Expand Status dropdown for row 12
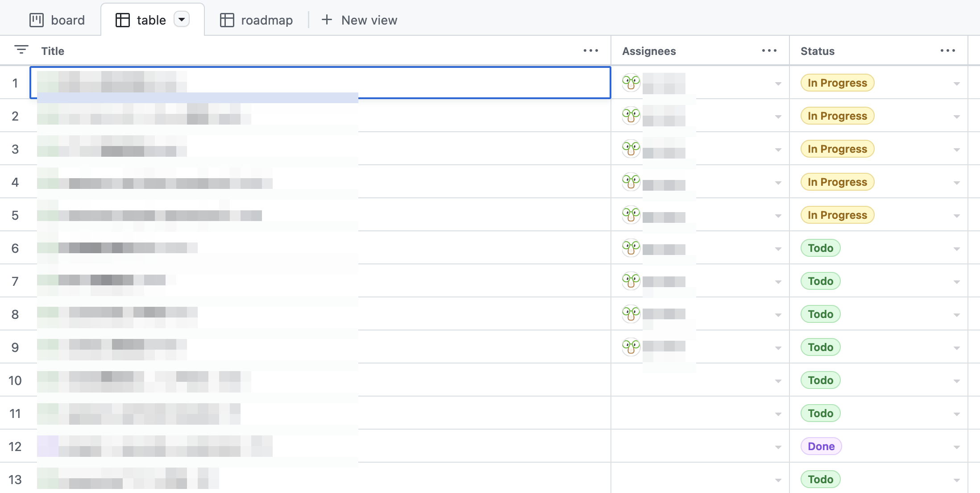 click(x=956, y=447)
